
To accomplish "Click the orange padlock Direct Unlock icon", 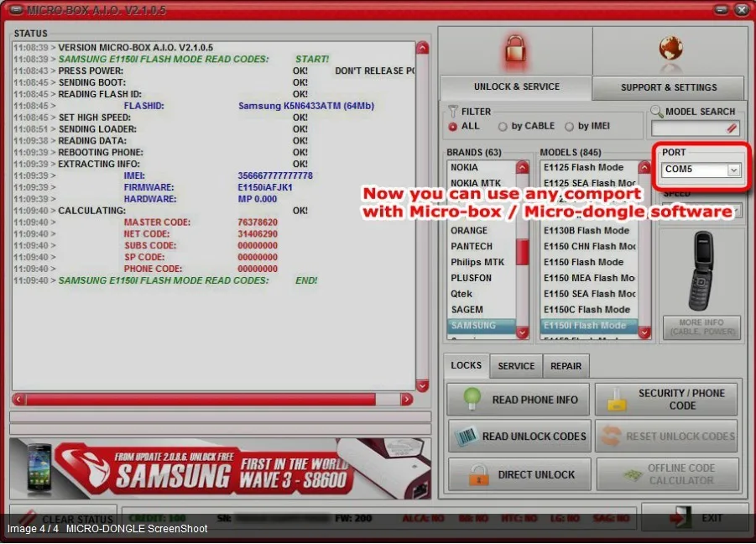I will (479, 475).
